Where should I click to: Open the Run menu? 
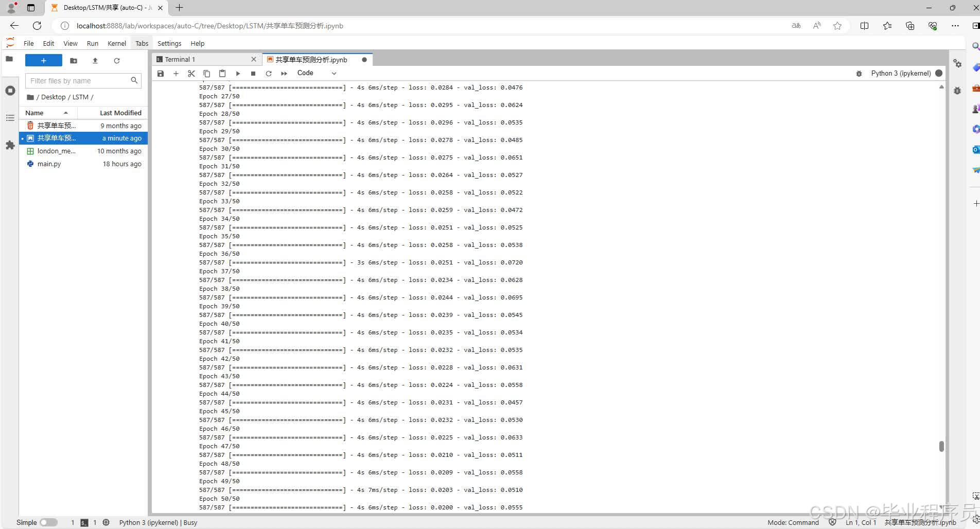[93, 43]
